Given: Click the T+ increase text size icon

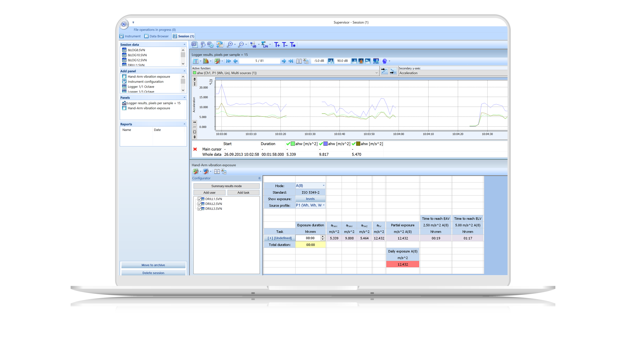Looking at the screenshot, I should pos(277,45).
